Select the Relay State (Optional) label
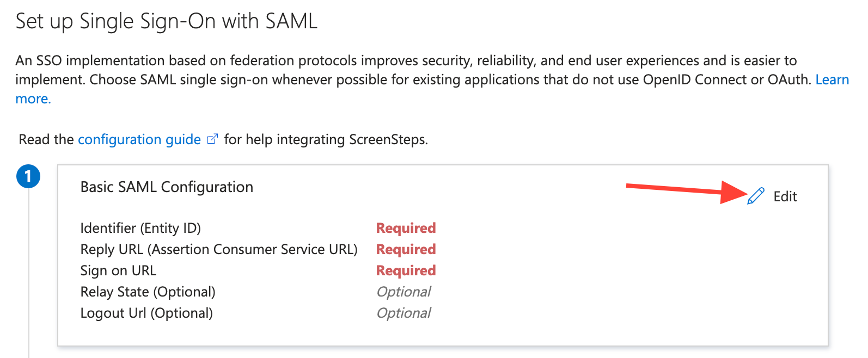The height and width of the screenshot is (358, 868). click(148, 292)
